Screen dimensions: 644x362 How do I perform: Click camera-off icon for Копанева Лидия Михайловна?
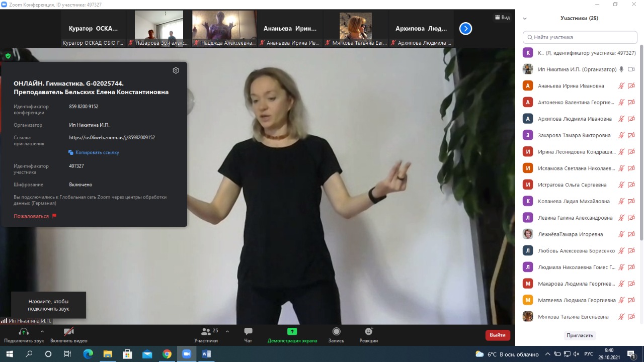click(x=631, y=201)
